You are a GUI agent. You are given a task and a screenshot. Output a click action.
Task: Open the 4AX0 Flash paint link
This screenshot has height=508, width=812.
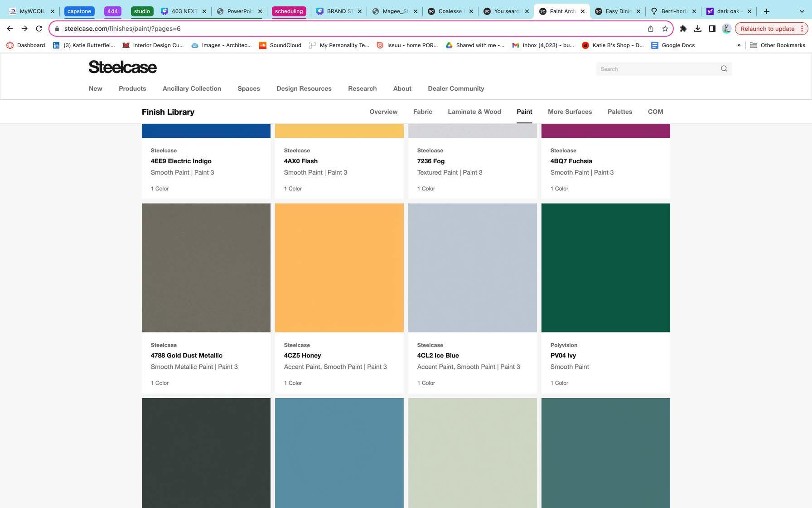[x=301, y=161]
